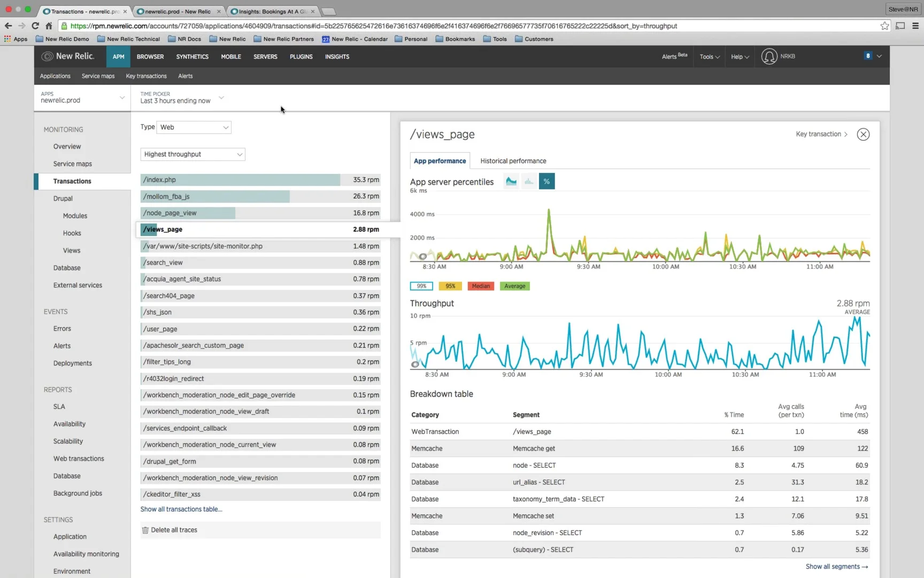This screenshot has height=578, width=924.
Task: Close the Insights: Bookings browser tab
Action: click(313, 11)
